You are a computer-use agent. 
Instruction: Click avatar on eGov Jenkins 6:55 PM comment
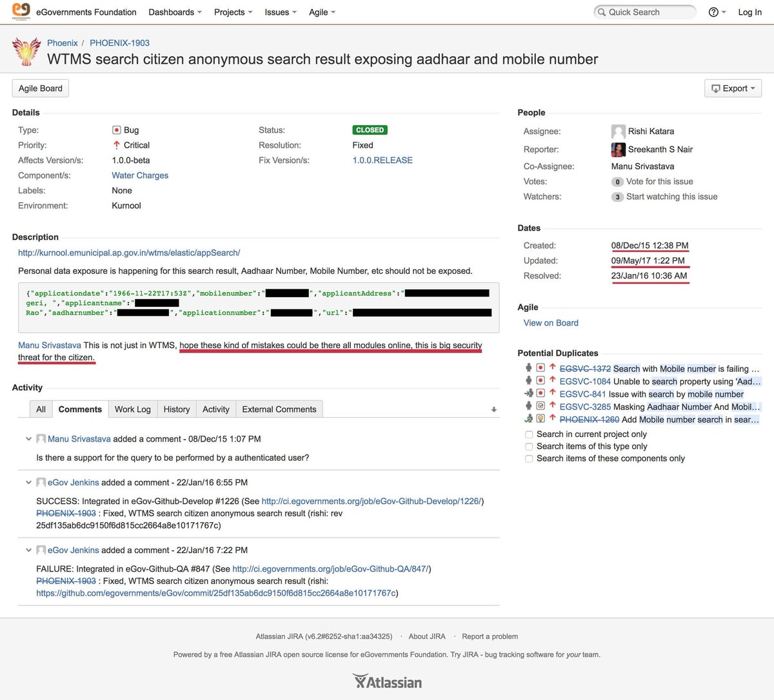click(41, 483)
